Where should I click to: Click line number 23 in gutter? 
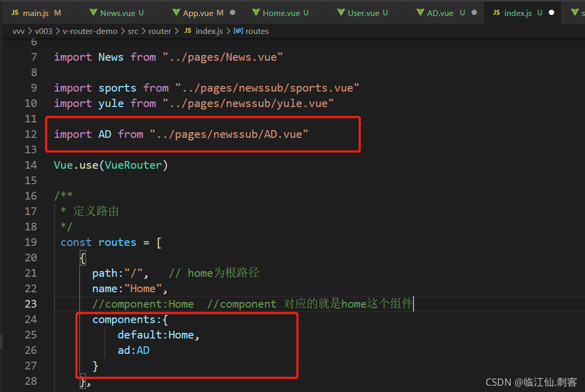click(x=31, y=304)
